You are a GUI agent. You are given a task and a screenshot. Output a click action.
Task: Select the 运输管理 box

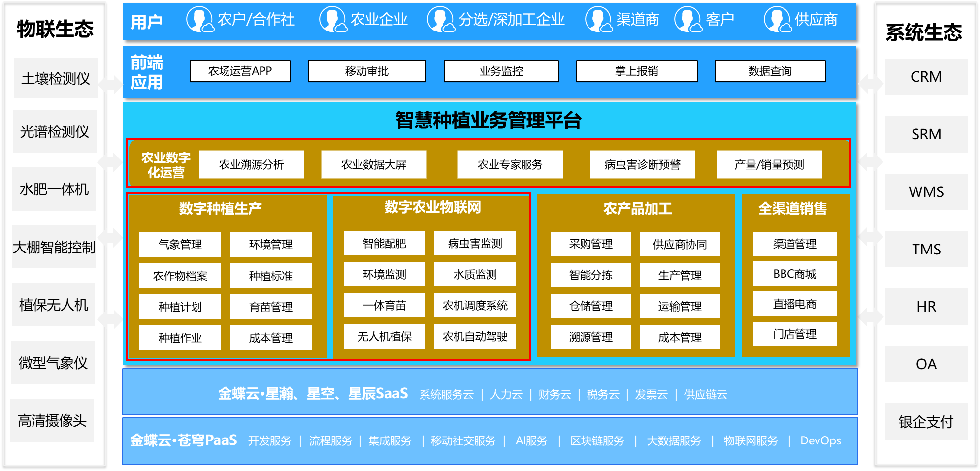pyautogui.click(x=680, y=306)
